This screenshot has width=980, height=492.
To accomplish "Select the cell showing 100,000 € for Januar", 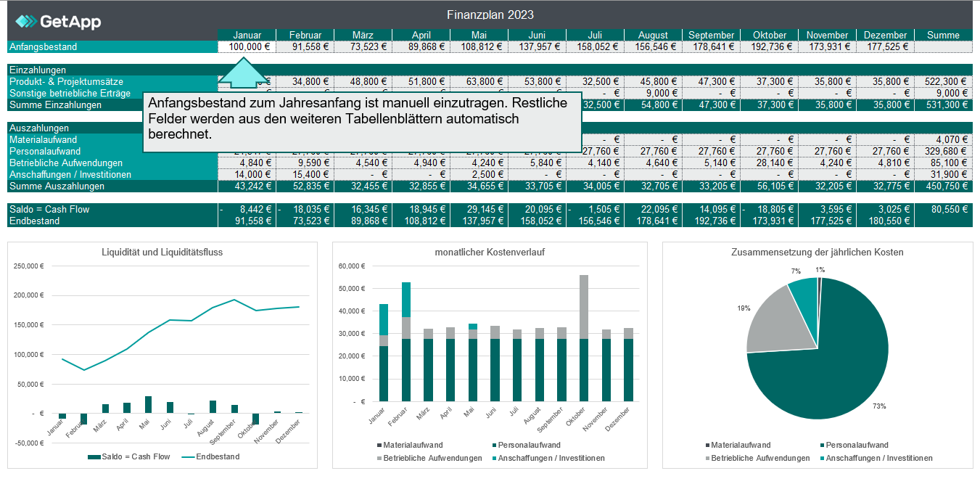I will click(247, 46).
